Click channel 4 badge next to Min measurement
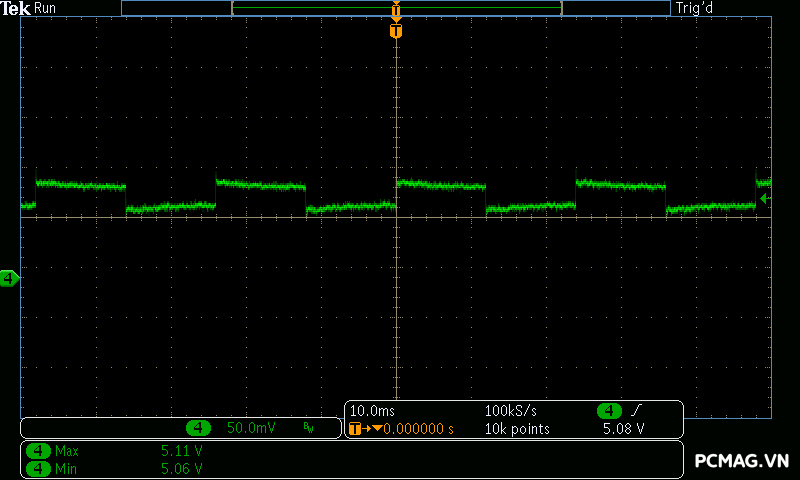Screen dimensions: 800x480 39,468
